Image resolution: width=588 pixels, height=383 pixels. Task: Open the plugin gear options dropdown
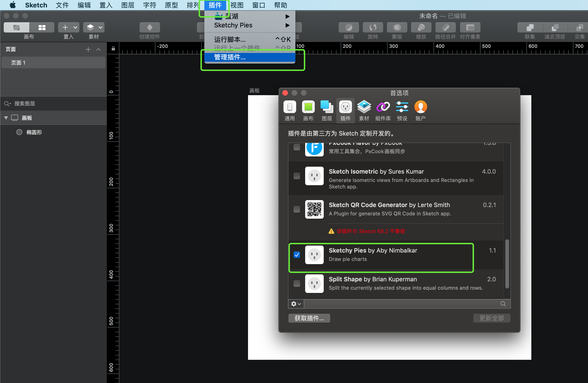(x=296, y=304)
